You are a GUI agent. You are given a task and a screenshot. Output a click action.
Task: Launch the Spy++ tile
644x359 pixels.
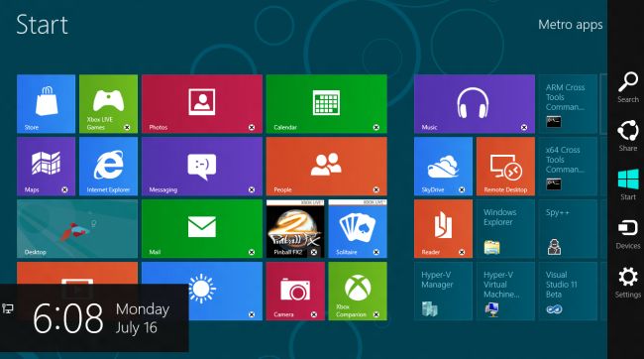[x=568, y=229]
